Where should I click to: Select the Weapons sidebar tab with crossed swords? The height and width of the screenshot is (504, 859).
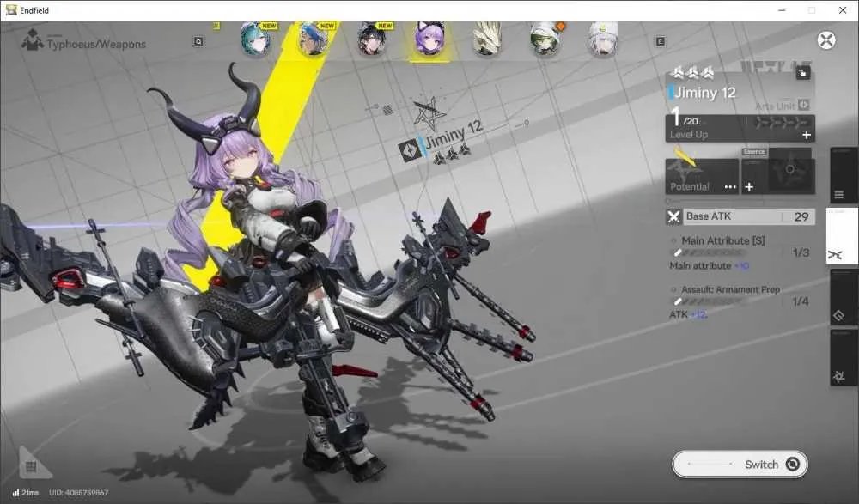[x=842, y=237]
